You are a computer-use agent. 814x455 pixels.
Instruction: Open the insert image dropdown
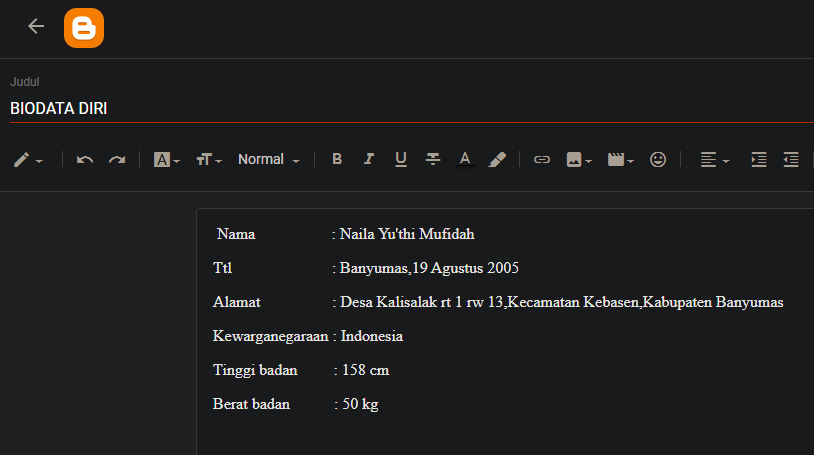click(579, 159)
